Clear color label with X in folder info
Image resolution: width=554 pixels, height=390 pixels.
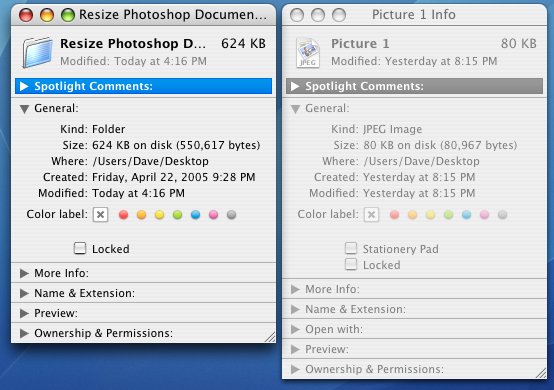point(100,214)
